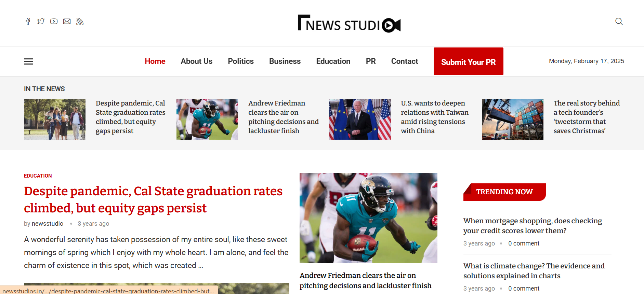Open the newsstudio author link

tap(48, 224)
